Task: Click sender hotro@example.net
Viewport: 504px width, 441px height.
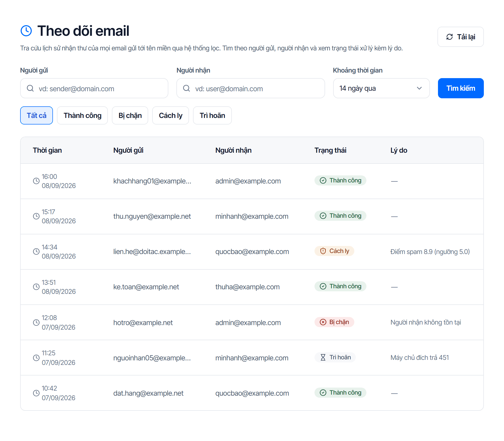Action: click(143, 323)
